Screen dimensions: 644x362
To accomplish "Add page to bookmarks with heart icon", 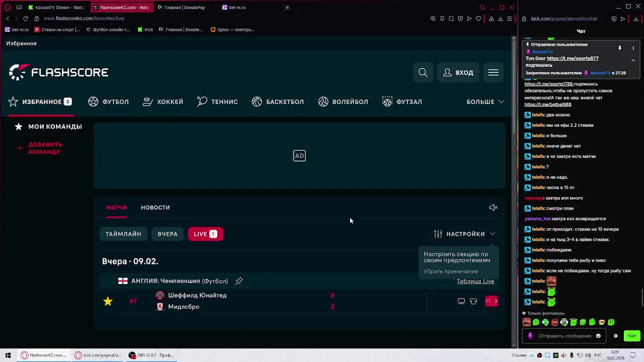I will tap(478, 19).
